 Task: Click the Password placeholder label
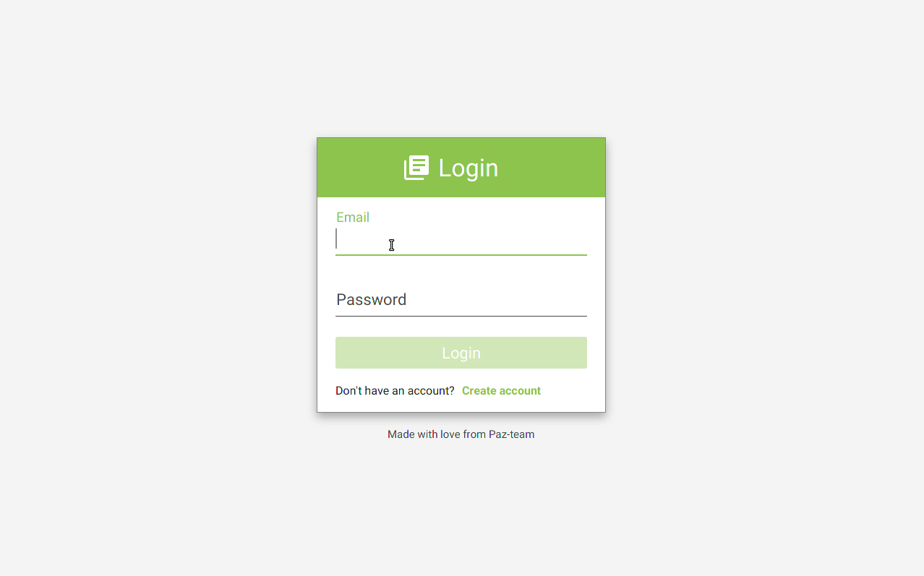(371, 300)
